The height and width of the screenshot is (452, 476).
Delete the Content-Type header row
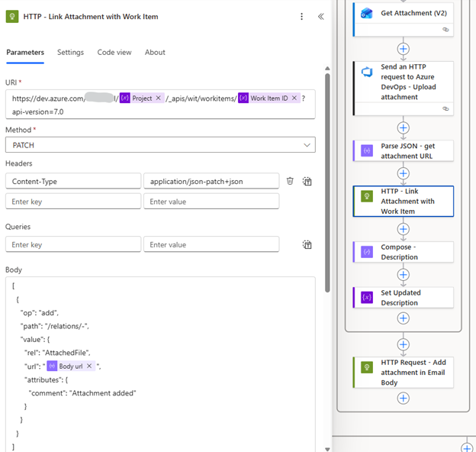[290, 181]
